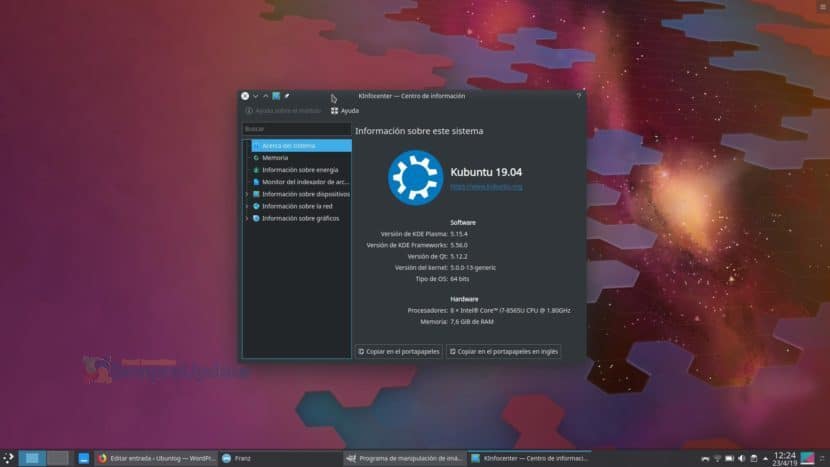This screenshot has height=467, width=830.
Task: Click the Qt version value 5.12.2
Action: tap(458, 256)
